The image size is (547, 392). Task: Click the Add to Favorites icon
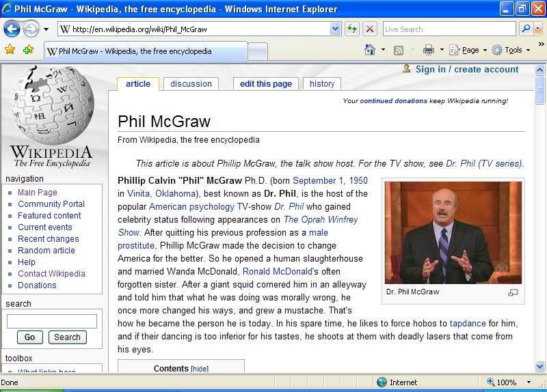click(x=28, y=49)
